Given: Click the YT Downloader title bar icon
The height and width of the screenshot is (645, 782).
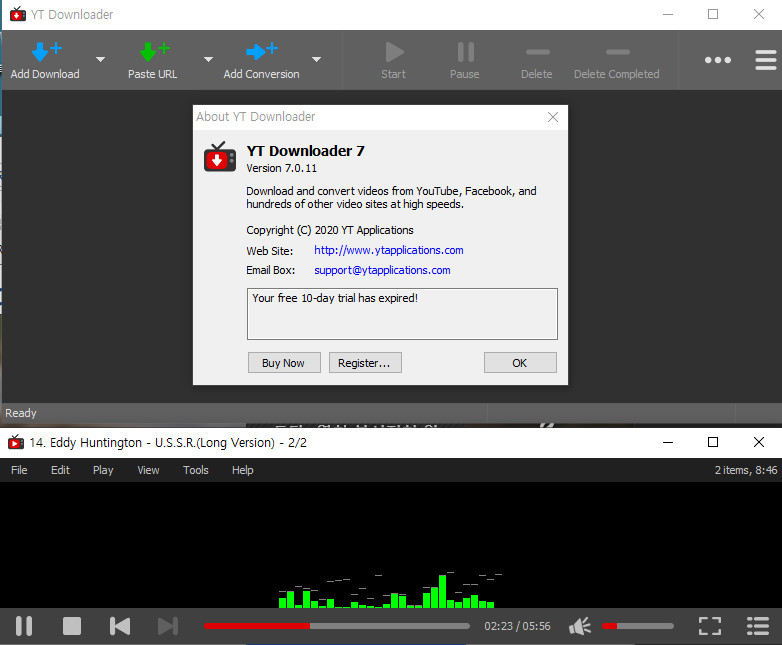Looking at the screenshot, I should [x=17, y=14].
